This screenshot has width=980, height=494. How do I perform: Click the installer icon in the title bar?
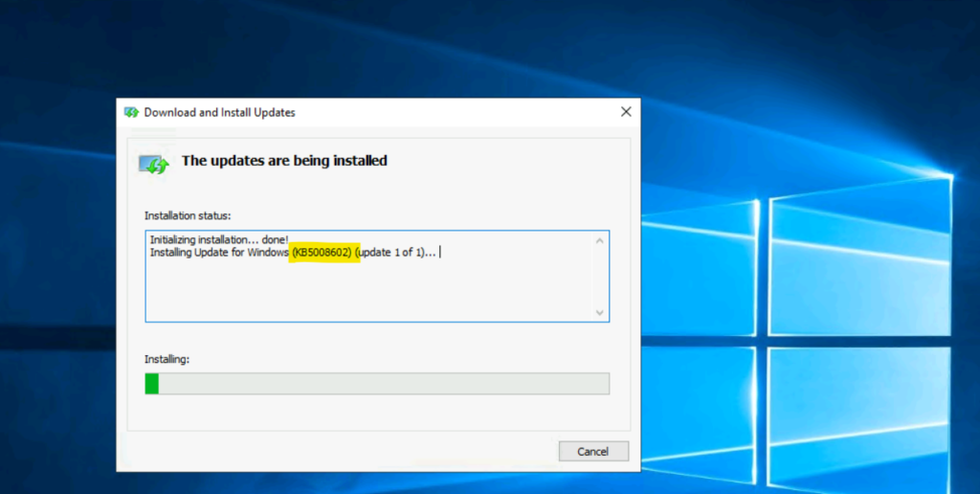tap(131, 113)
